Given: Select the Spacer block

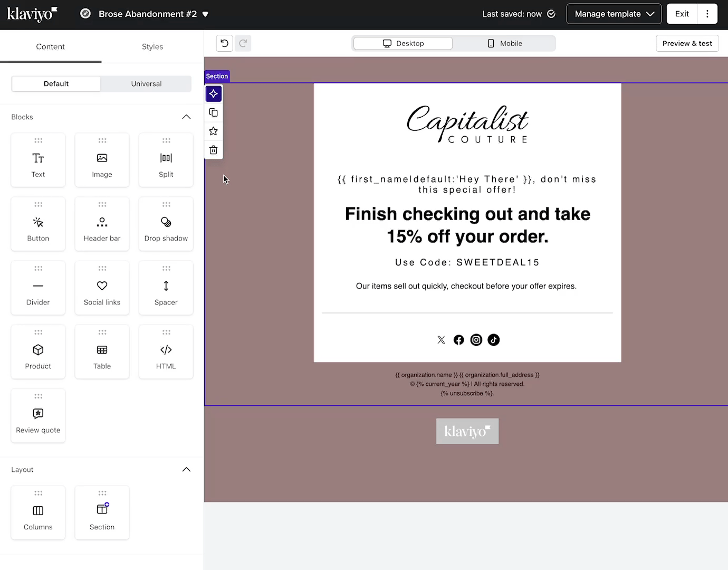Looking at the screenshot, I should (166, 288).
